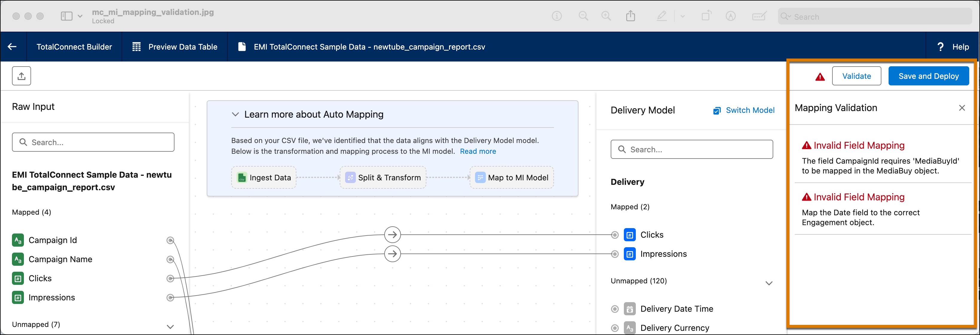Open the Preview Data Table grid icon
Screen dimensions: 980x335
click(136, 47)
